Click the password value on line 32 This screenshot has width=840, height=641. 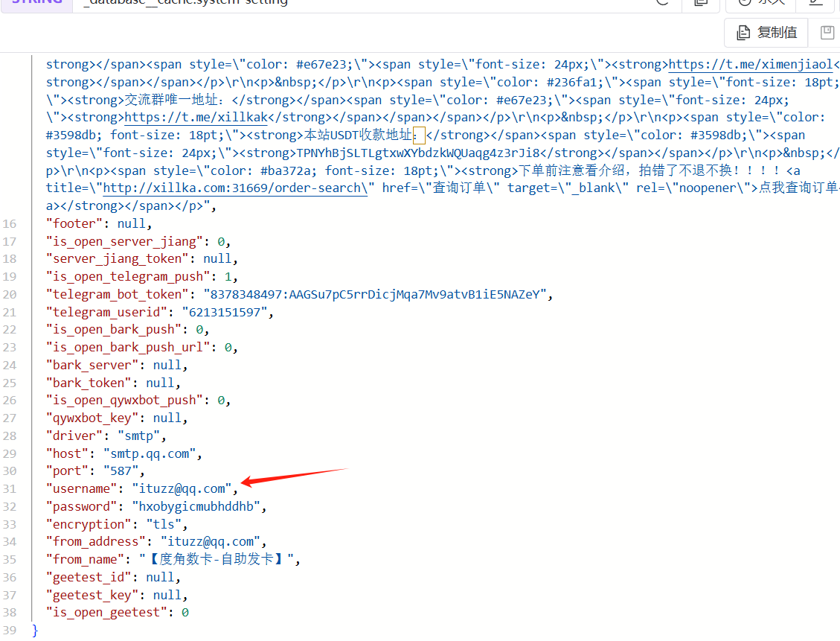[x=196, y=507]
